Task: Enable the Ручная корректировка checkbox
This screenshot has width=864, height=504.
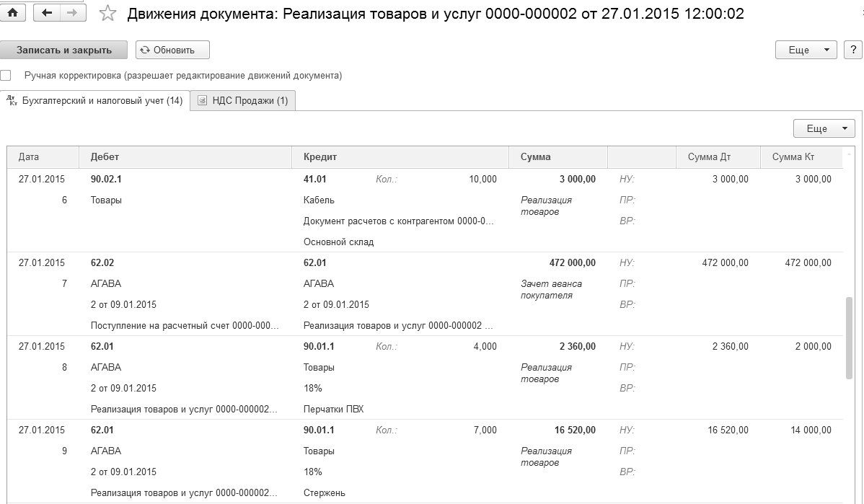Action: 6,75
